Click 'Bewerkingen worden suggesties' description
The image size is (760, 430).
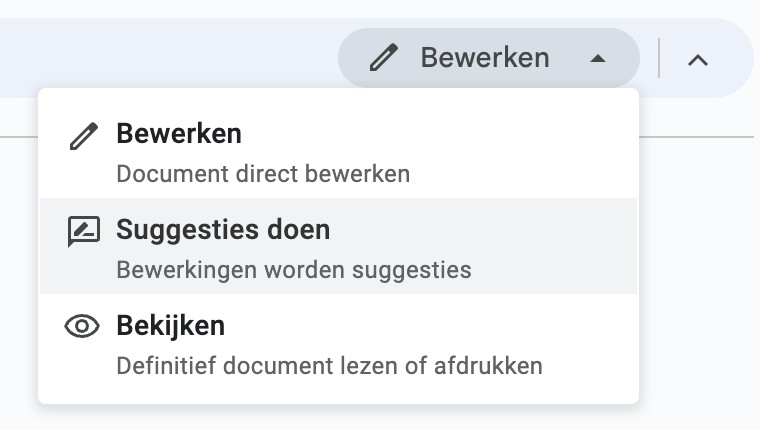(294, 270)
